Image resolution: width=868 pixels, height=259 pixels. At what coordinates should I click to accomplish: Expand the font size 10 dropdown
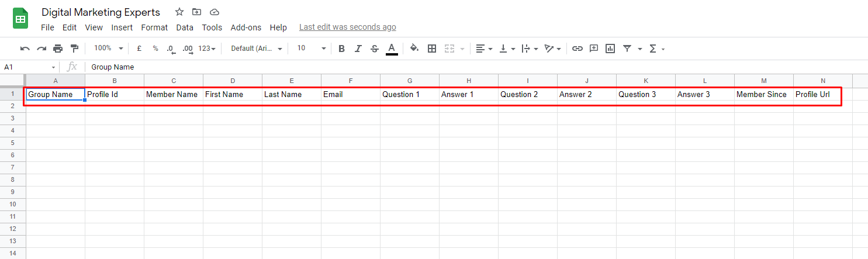pyautogui.click(x=311, y=49)
